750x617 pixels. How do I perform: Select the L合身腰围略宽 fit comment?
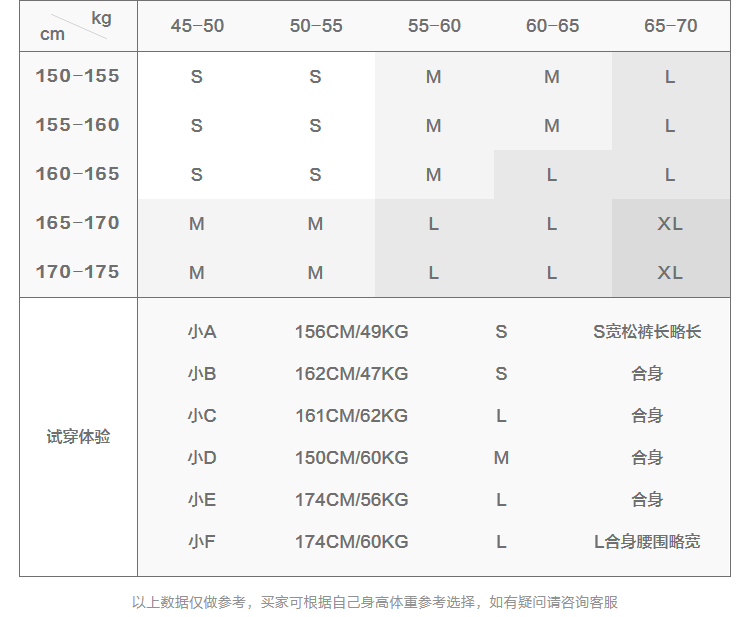(647, 542)
